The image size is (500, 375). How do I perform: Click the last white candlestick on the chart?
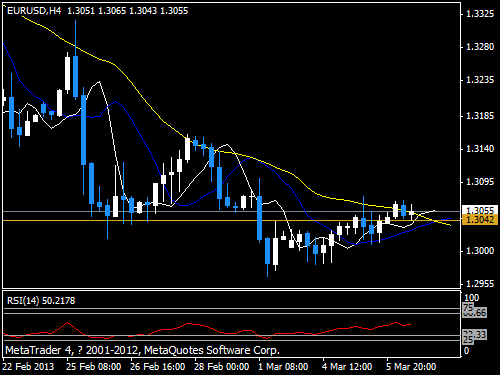tap(411, 213)
